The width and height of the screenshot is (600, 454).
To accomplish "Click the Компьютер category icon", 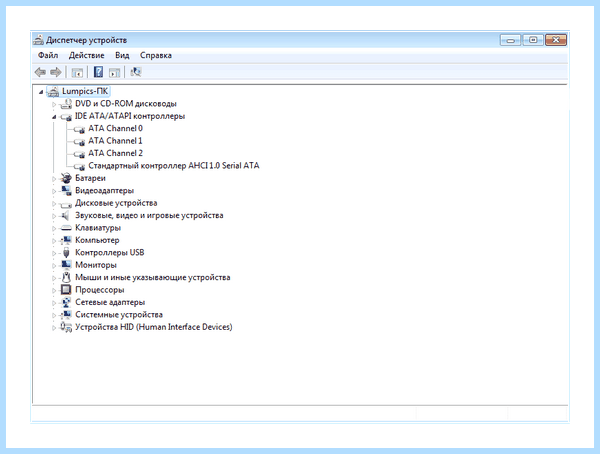I will click(x=66, y=240).
